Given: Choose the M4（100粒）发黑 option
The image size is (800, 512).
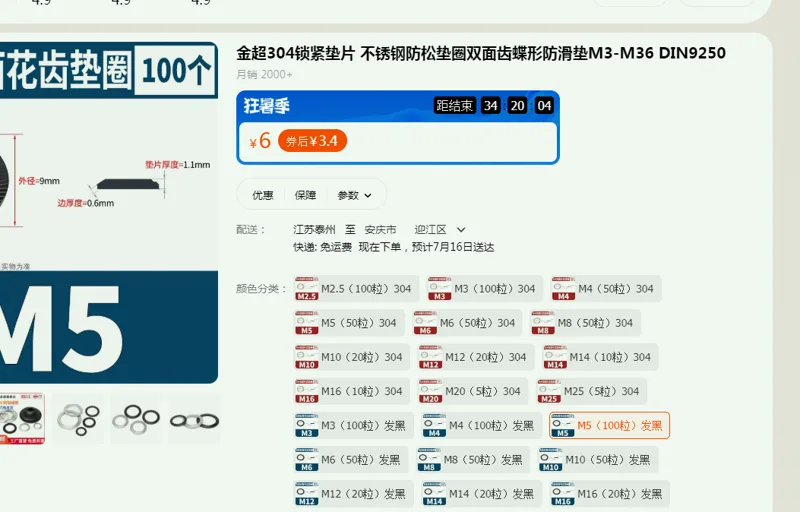Looking at the screenshot, I should [482, 425].
